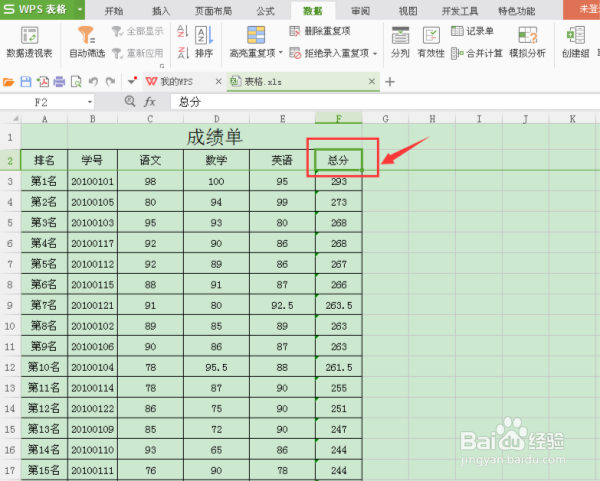Click the open folder icon in quick toolbar

(8, 82)
